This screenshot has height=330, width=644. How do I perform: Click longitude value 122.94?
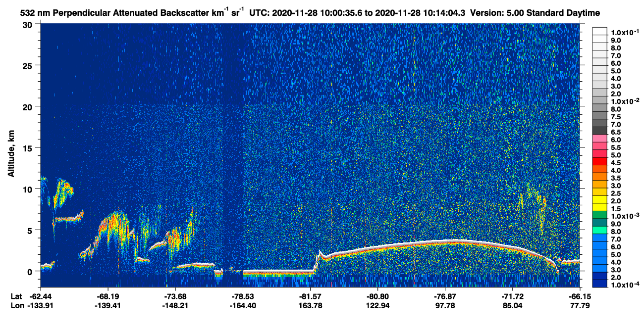[377, 305]
